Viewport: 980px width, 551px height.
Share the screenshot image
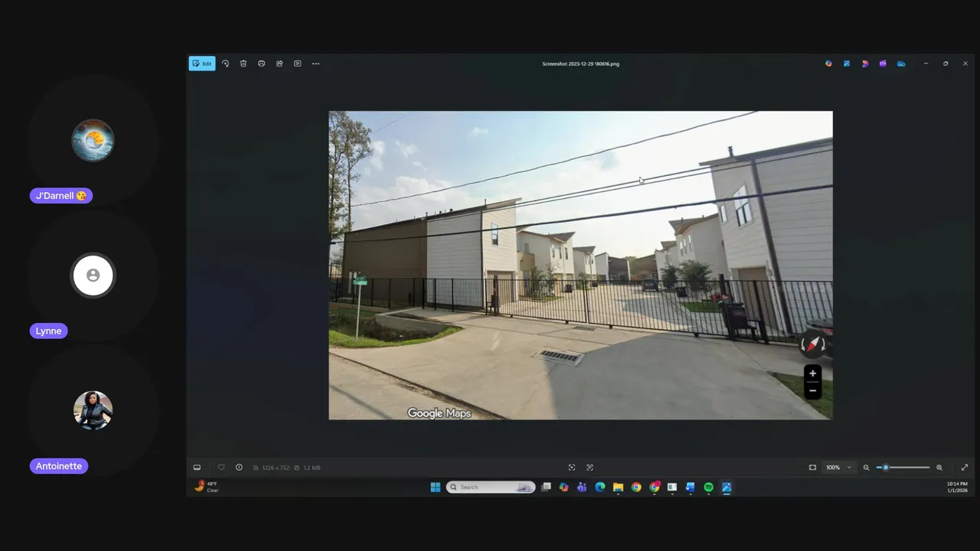[279, 64]
